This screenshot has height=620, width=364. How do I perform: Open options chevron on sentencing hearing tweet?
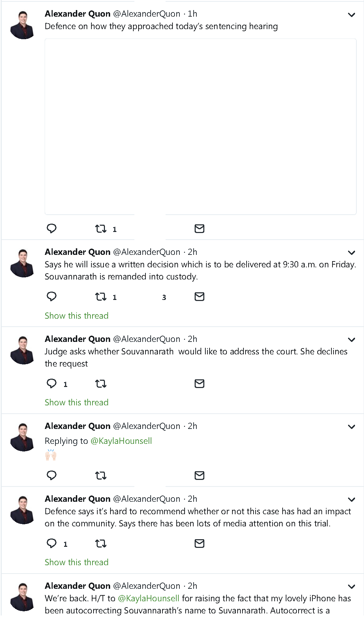[x=352, y=15]
